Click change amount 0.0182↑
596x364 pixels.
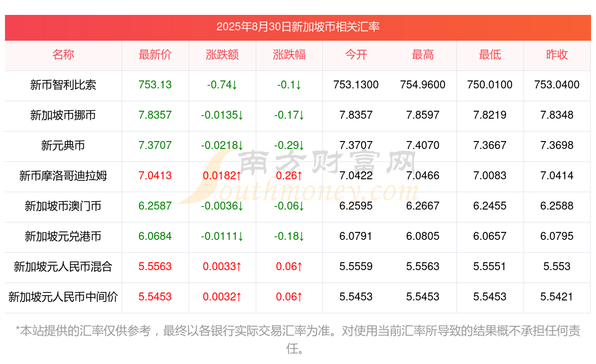pyautogui.click(x=222, y=176)
